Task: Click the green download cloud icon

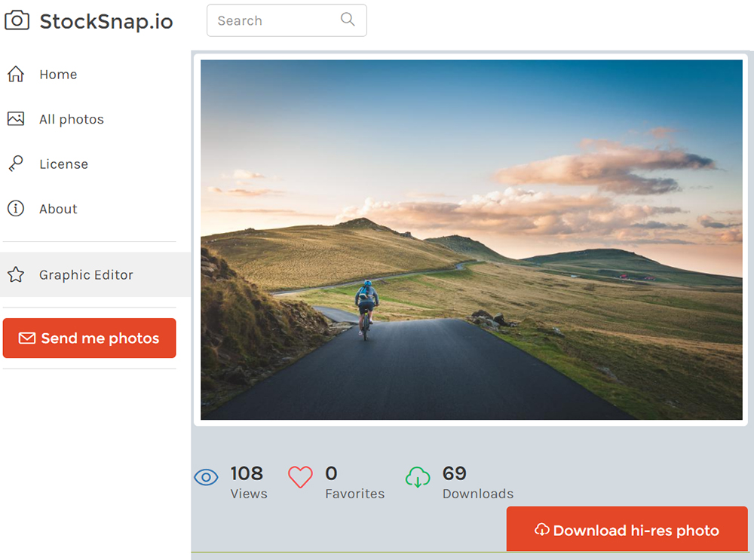Action: pos(418,477)
